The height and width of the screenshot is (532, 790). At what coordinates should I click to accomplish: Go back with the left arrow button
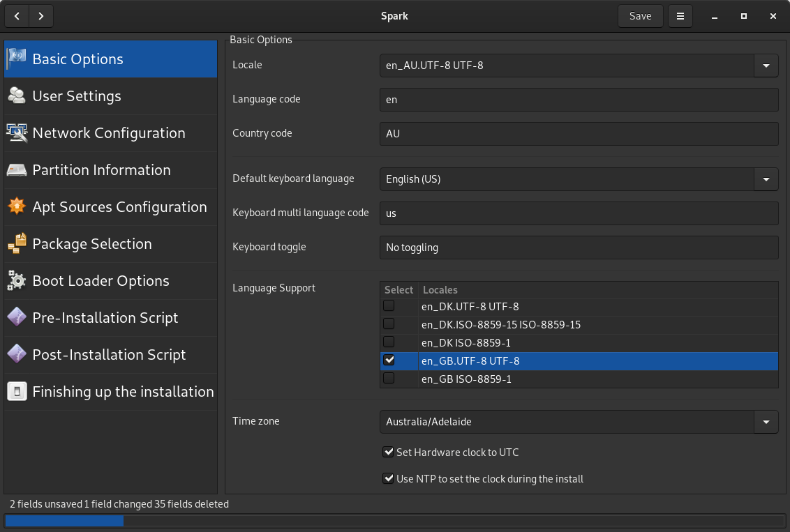click(x=17, y=16)
